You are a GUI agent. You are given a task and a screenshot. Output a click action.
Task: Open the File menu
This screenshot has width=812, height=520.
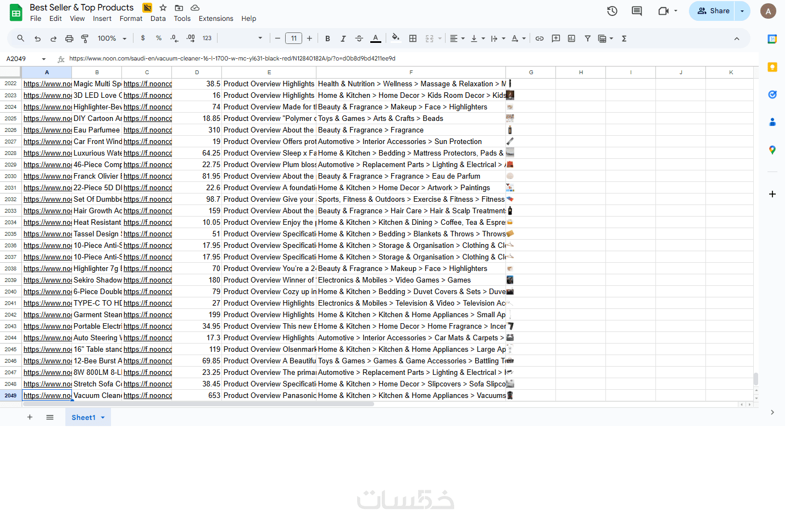click(36, 19)
